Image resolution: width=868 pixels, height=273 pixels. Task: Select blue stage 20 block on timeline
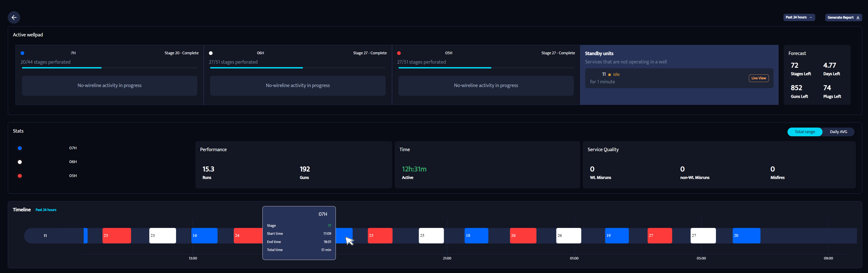click(746, 236)
